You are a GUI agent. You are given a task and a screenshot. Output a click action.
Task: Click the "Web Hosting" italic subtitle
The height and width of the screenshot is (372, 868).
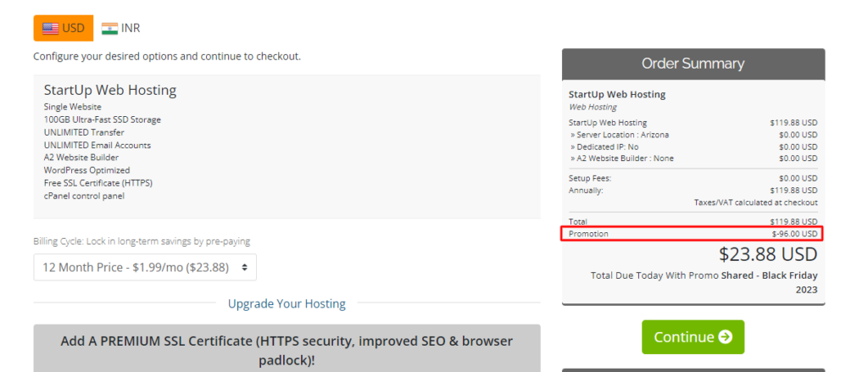pos(593,108)
